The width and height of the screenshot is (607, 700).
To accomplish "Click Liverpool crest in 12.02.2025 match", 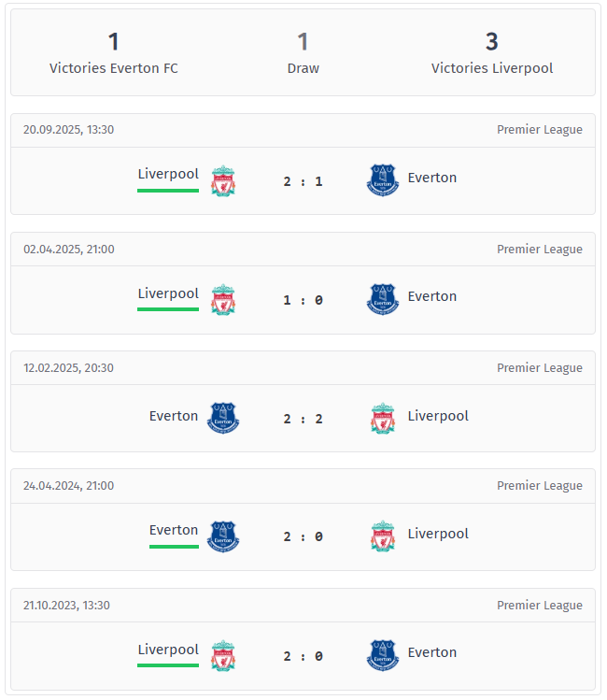I will pos(383,419).
